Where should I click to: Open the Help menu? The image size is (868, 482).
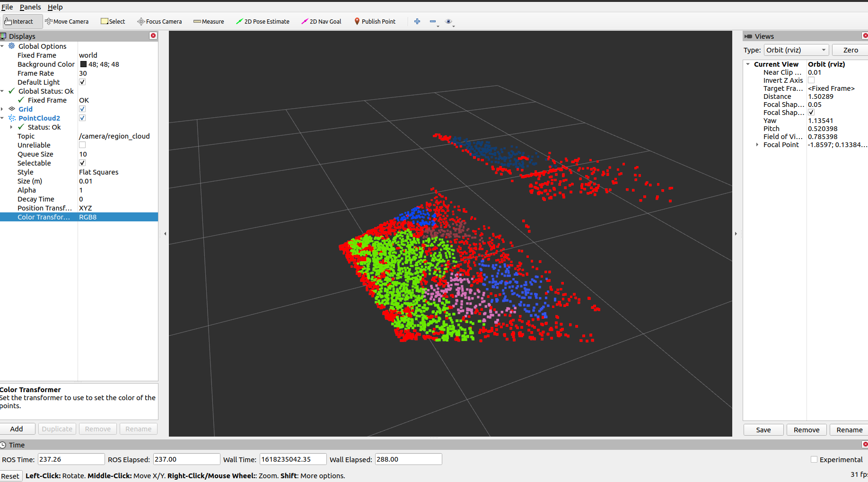(x=55, y=7)
